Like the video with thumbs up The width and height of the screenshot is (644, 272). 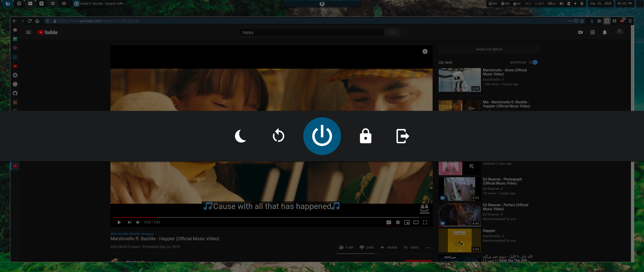point(346,248)
